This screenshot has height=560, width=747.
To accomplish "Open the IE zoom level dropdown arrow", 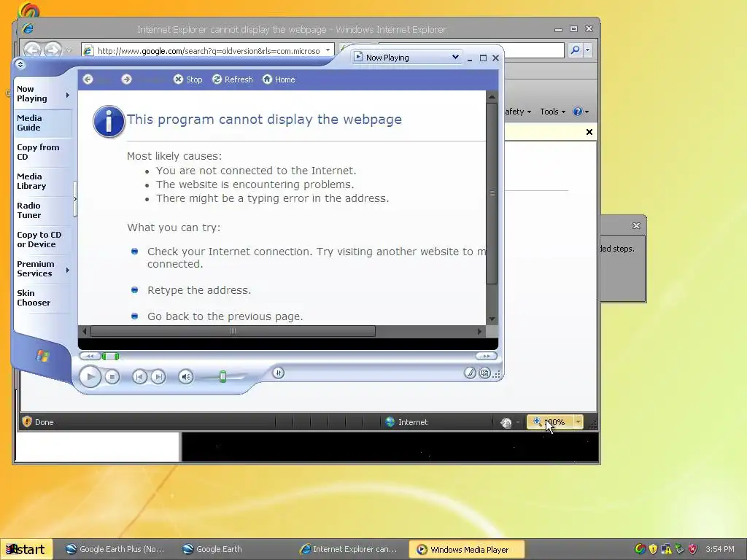I will 578,422.
